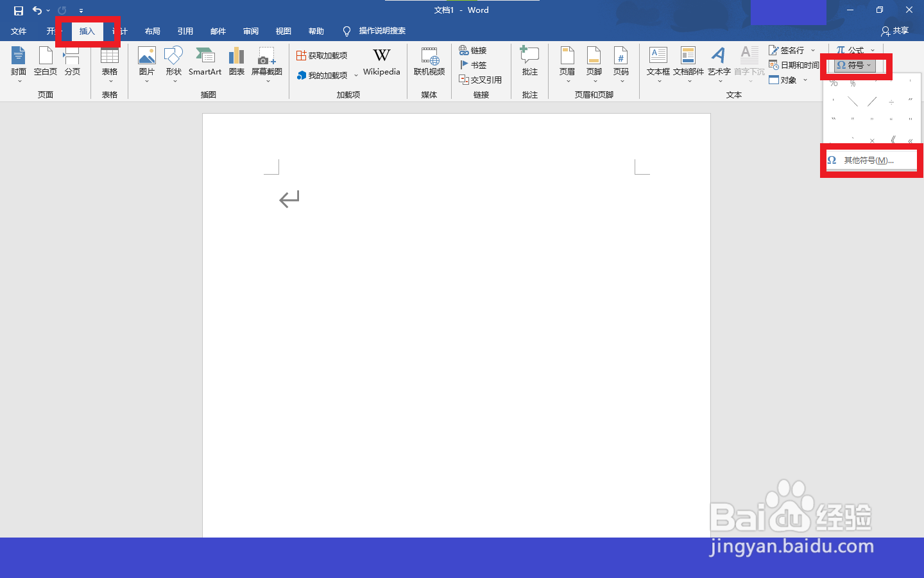Viewport: 924px width, 578px height.
Task: Insert a text box (文本框)
Action: (658, 64)
